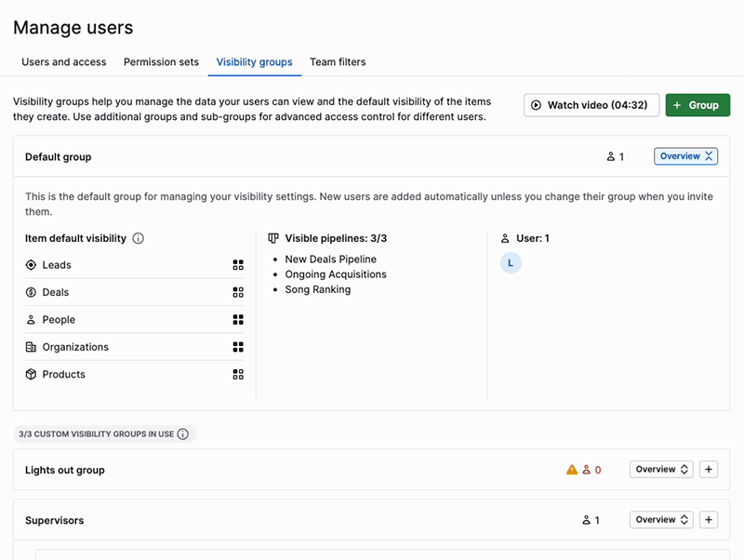Click the user count icon on Default group

click(609, 156)
